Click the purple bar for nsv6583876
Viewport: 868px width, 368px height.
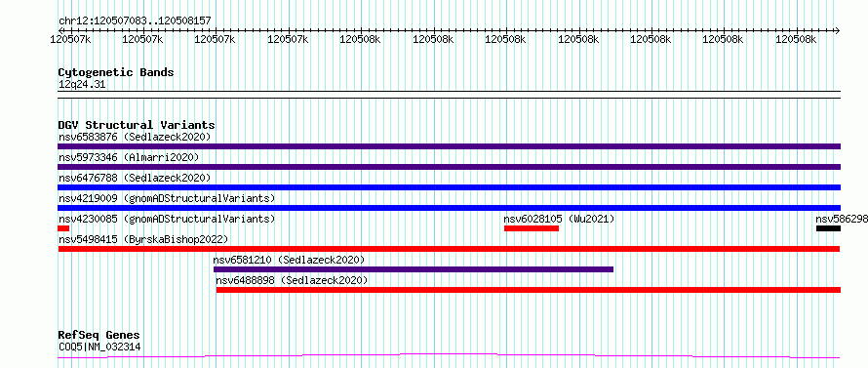[x=449, y=146]
